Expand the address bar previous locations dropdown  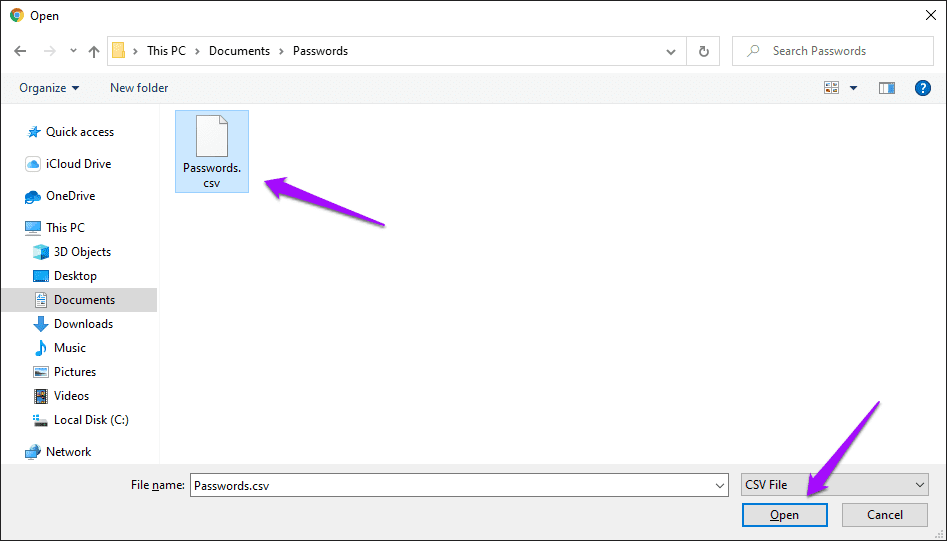(671, 51)
